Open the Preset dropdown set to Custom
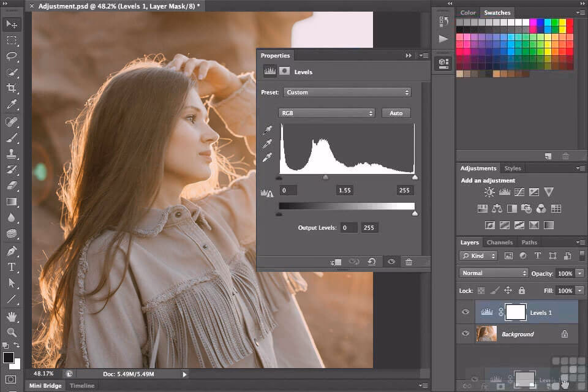This screenshot has width=588, height=392. [347, 92]
